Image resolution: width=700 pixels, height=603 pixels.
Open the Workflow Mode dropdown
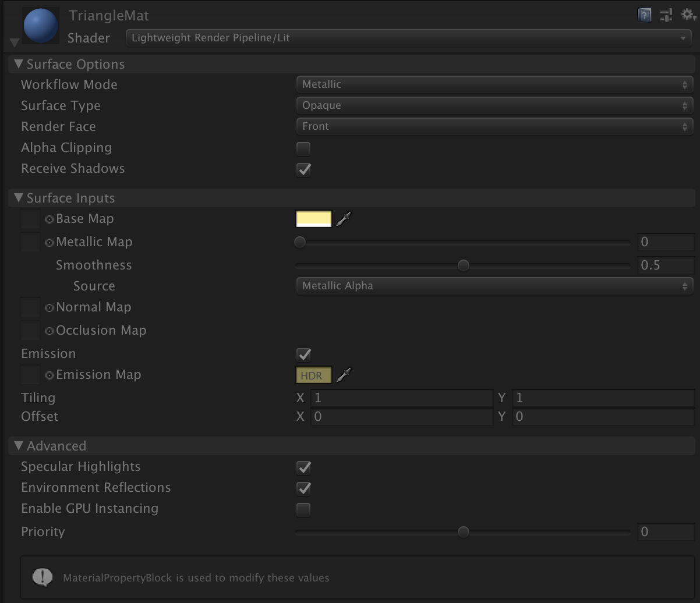tap(494, 84)
